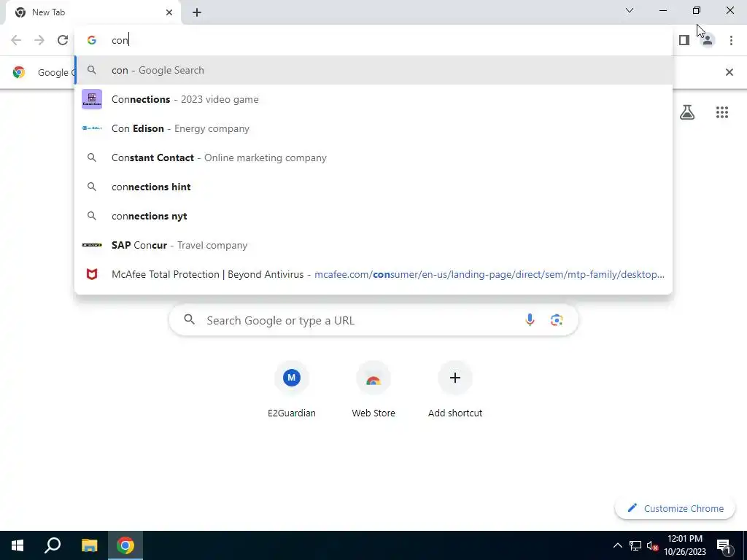Show hidden system tray icons
Viewport: 747px width, 560px height.
pyautogui.click(x=617, y=545)
